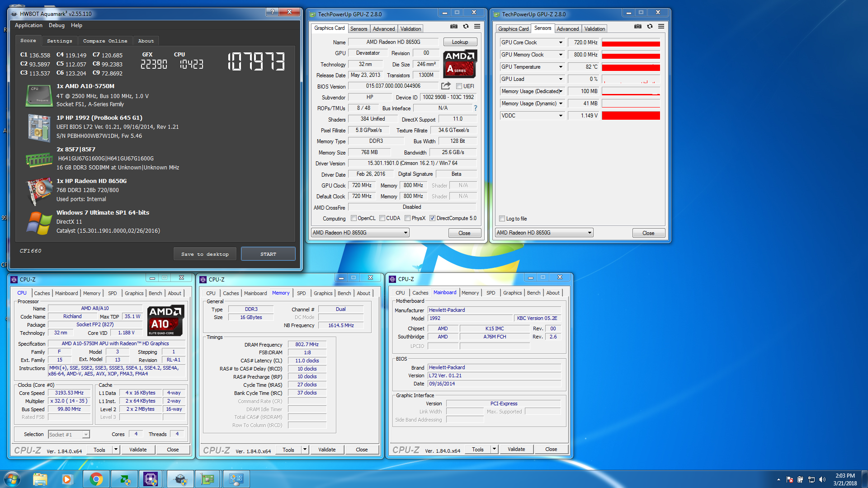Click Close in GPU-Z Sensors window
868x488 pixels.
point(648,233)
